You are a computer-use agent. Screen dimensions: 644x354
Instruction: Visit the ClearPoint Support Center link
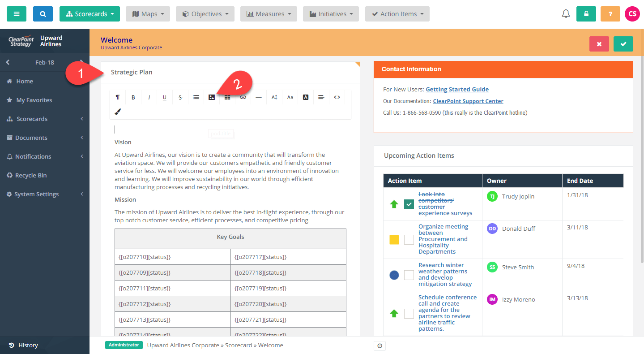tap(468, 101)
